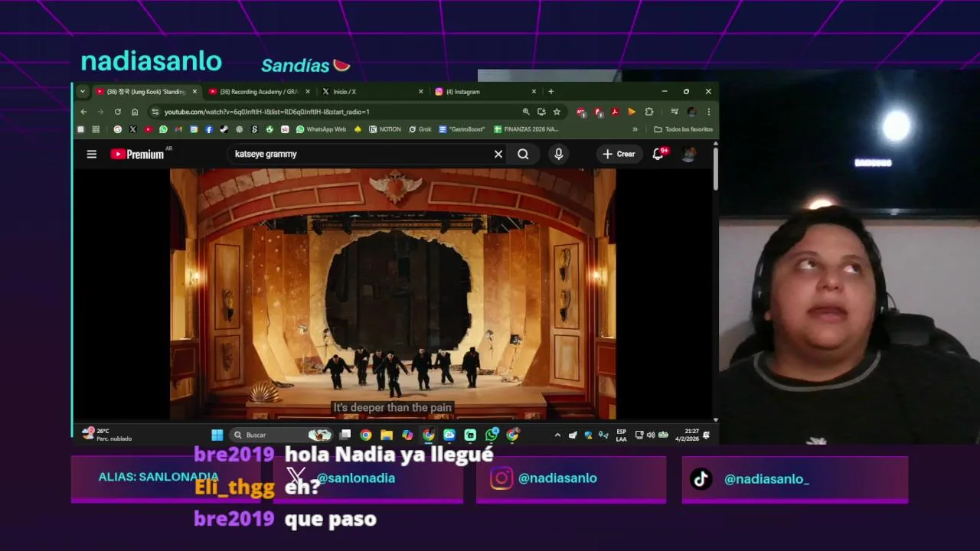Screen dimensions: 980x551
Task: Open the Google bookmark icon
Action: [x=118, y=129]
